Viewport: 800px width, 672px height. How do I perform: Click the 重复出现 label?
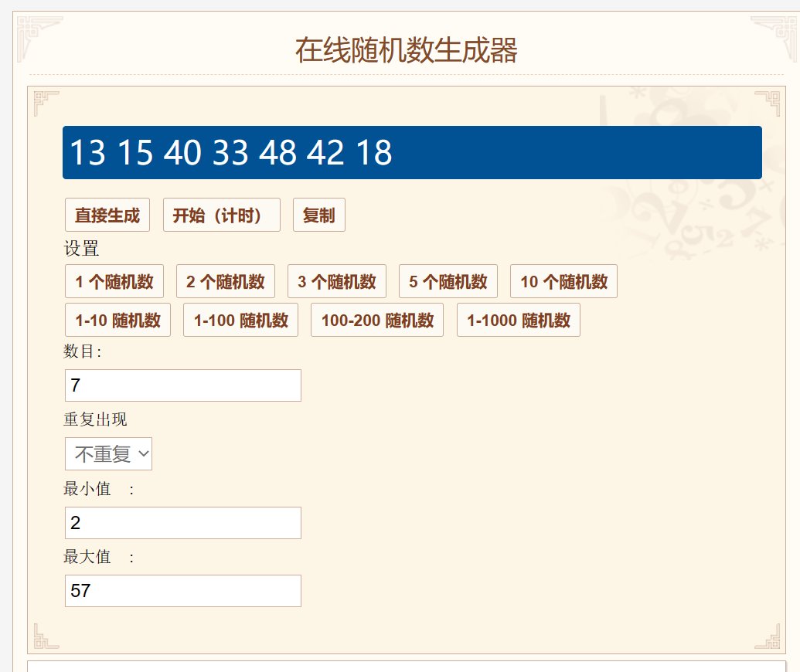tap(95, 419)
